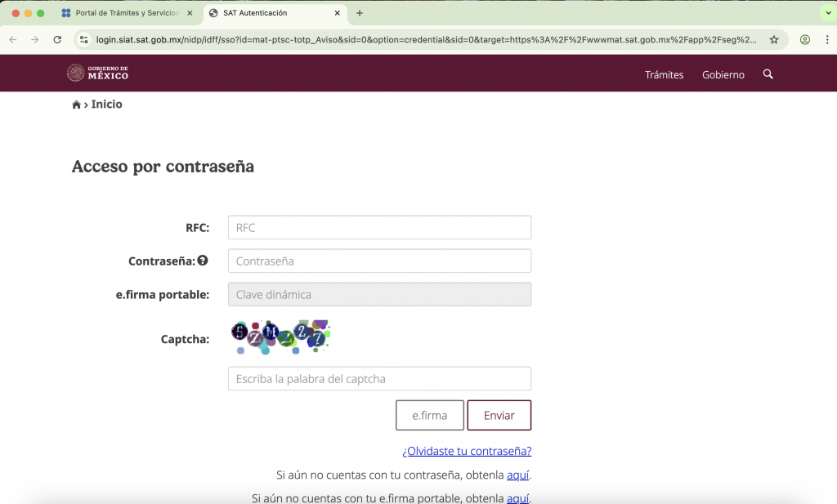The width and height of the screenshot is (837, 504).
Task: Focus the RFC input field
Action: click(379, 227)
